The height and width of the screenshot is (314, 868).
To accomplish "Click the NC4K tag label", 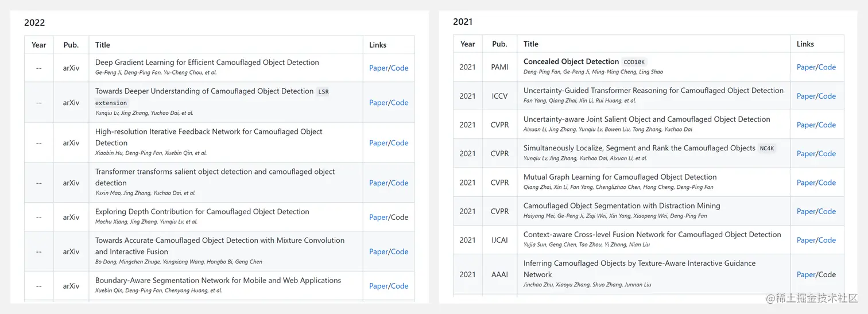I will 767,148.
